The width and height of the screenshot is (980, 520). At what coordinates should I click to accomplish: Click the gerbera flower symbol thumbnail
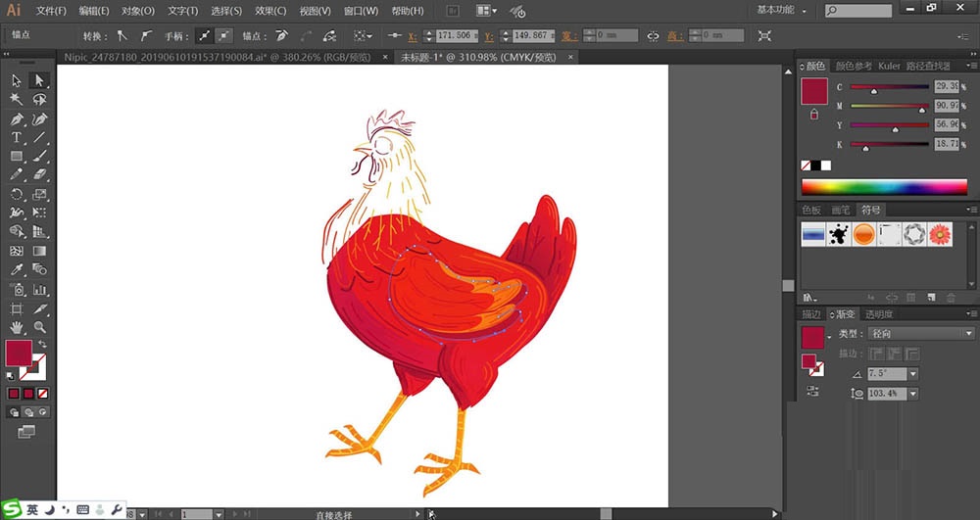940,234
